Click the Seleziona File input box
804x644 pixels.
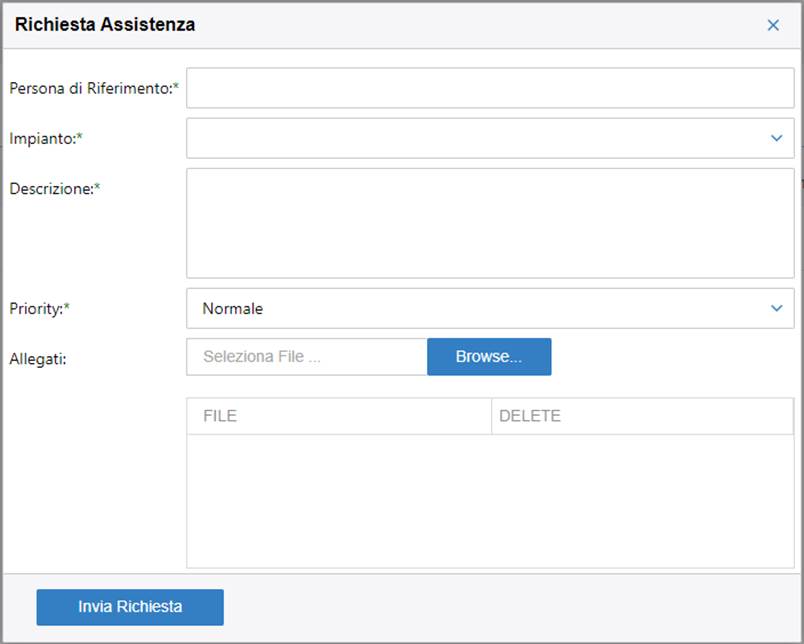point(306,357)
